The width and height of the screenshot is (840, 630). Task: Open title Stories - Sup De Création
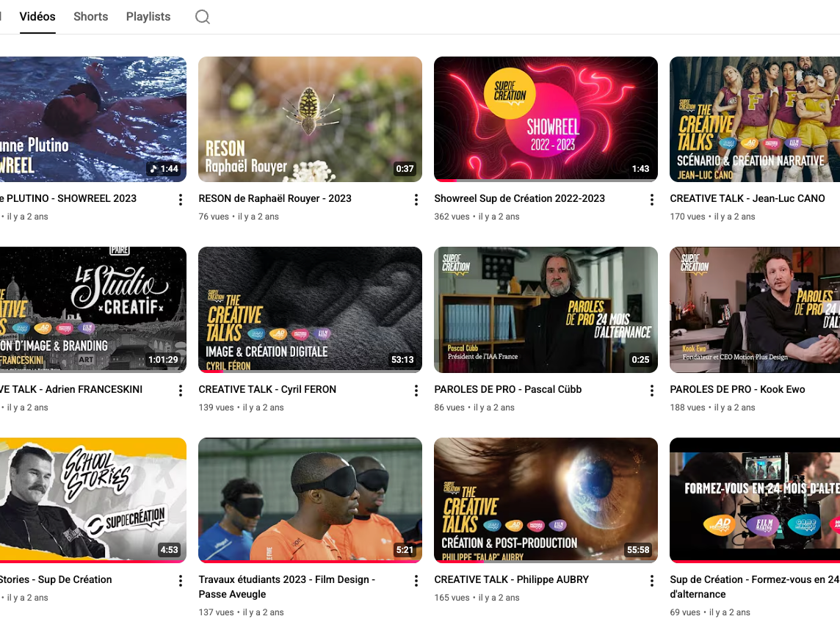(x=56, y=579)
